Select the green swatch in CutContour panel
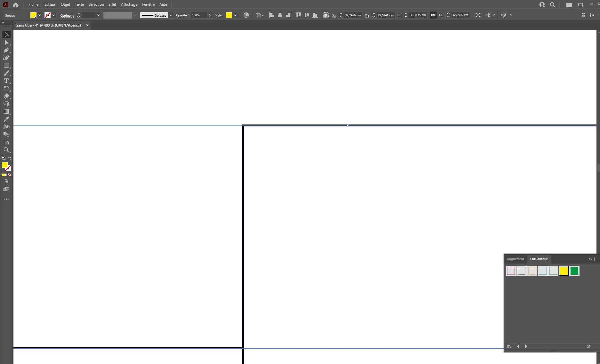The image size is (600, 364). coord(574,271)
